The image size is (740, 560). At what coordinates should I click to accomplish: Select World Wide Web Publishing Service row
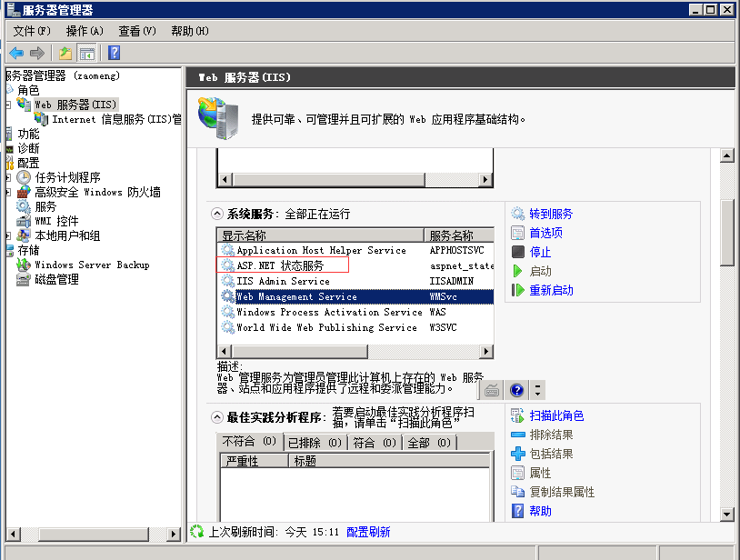coord(355,327)
